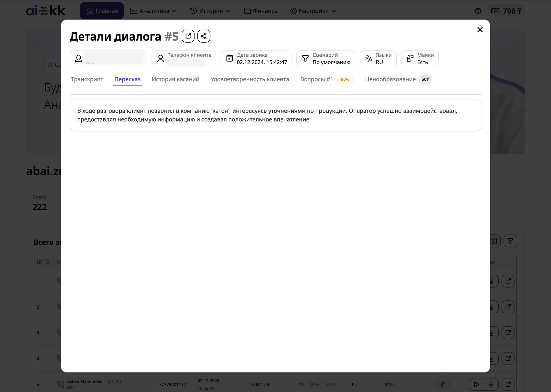This screenshot has width=551, height=392.
Task: Click the help question mark icon
Action: [x=478, y=11]
